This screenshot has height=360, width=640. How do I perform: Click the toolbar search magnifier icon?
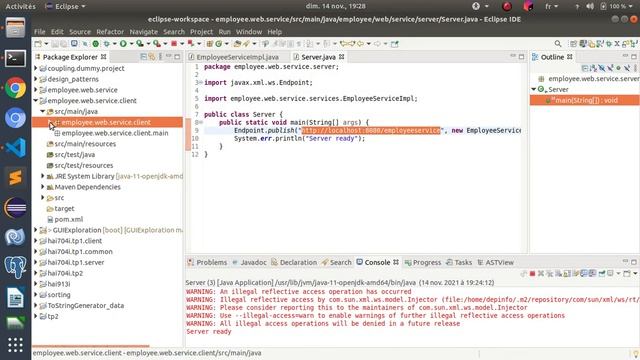(x=558, y=44)
